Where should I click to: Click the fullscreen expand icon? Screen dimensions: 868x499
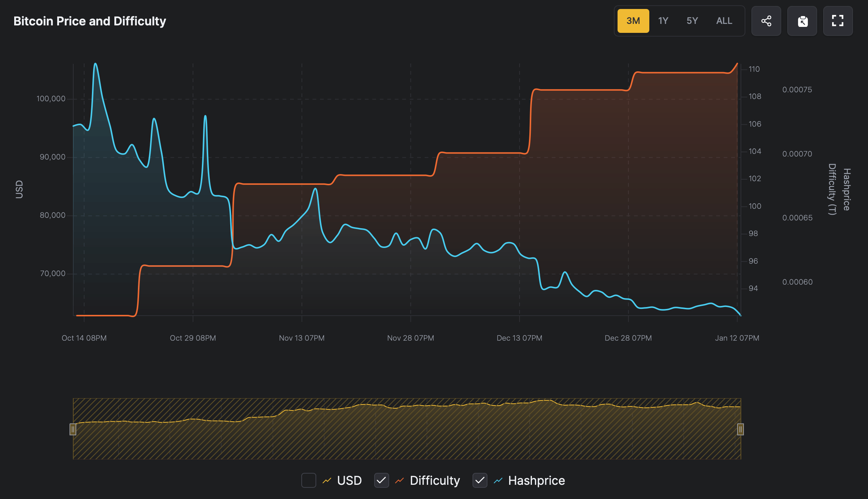click(838, 21)
